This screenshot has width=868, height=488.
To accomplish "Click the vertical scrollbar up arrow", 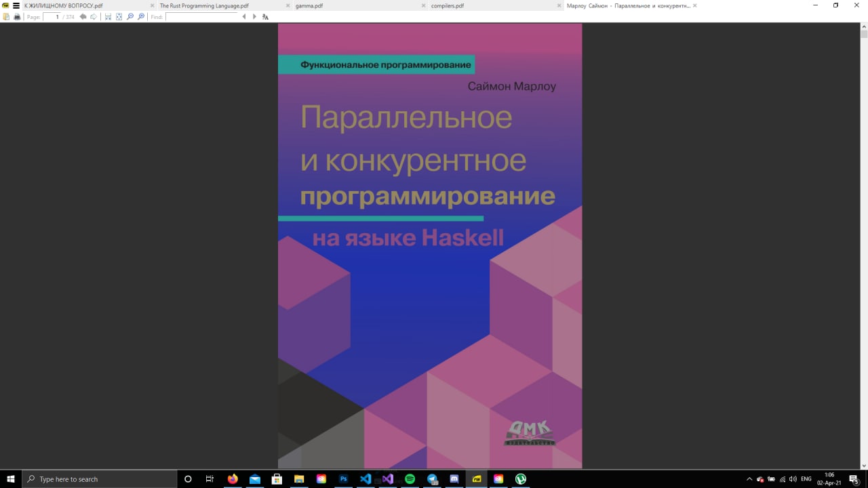I will tap(864, 26).
